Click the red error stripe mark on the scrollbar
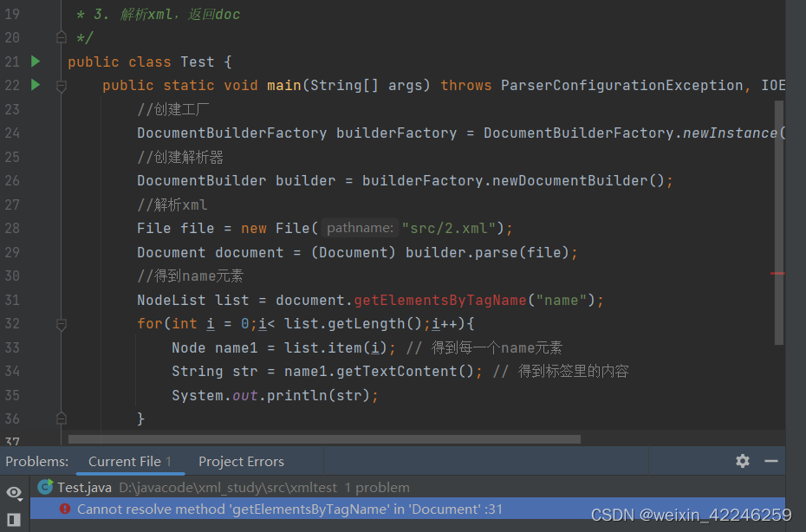The width and height of the screenshot is (806, 532). point(777,274)
